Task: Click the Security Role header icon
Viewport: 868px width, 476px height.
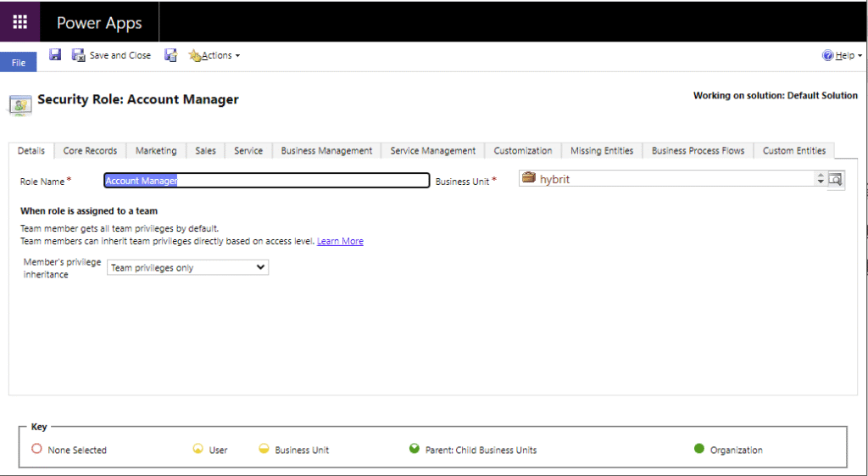Action: coord(20,104)
